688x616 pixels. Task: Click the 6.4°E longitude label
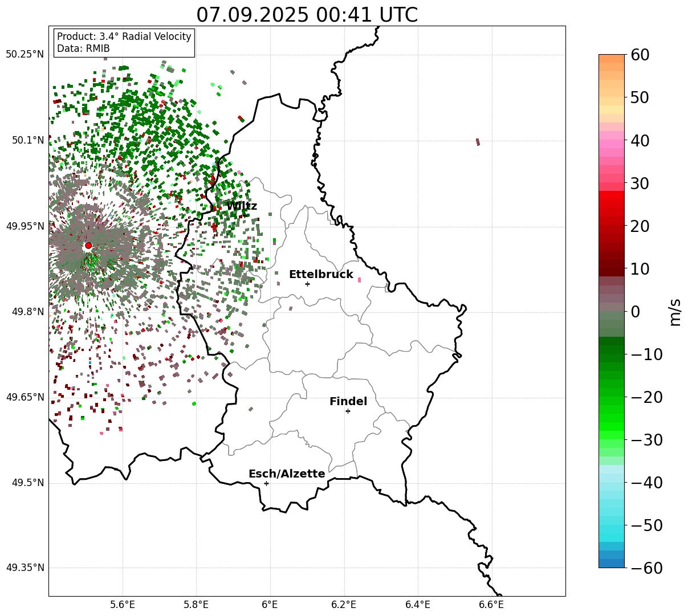[x=418, y=606]
